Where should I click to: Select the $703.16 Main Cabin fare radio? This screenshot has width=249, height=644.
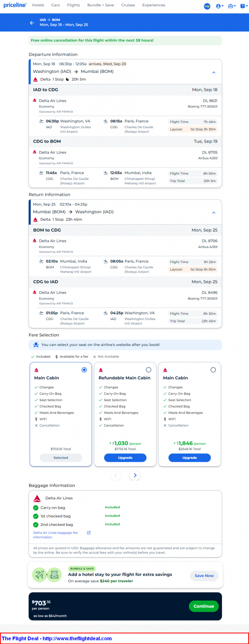click(x=84, y=370)
